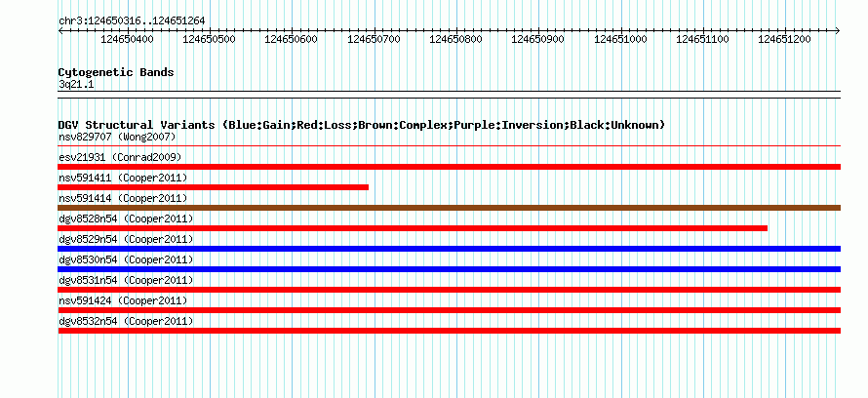Screen dimensions: 868x398
Task: Select the red dgv8528n54 loss bar
Action: click(x=413, y=228)
